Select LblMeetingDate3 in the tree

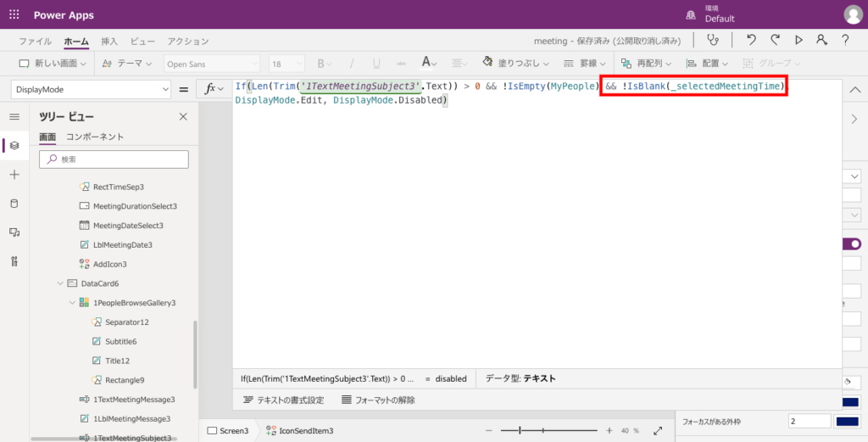coord(122,245)
